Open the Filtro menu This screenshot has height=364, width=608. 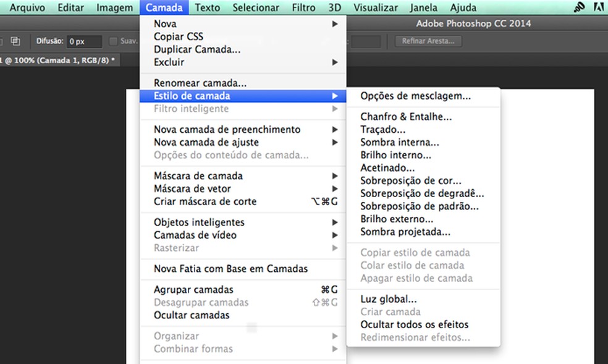(303, 7)
